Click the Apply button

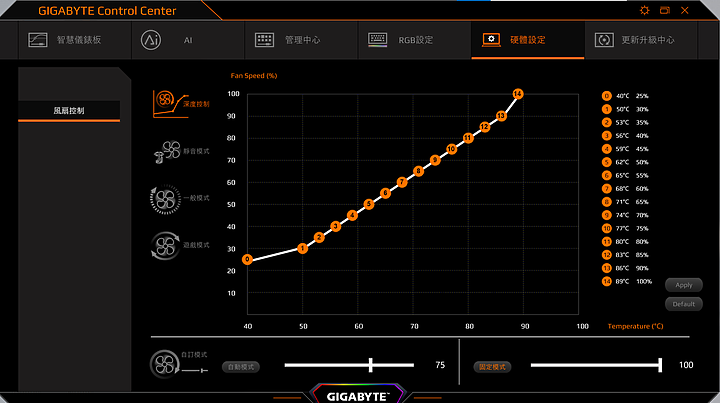684,285
